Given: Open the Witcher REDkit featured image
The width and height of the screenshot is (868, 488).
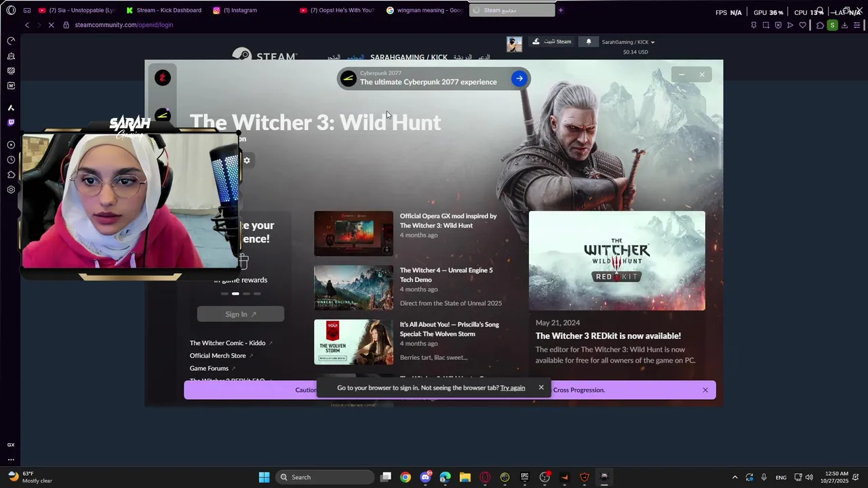Looking at the screenshot, I should pyautogui.click(x=617, y=261).
